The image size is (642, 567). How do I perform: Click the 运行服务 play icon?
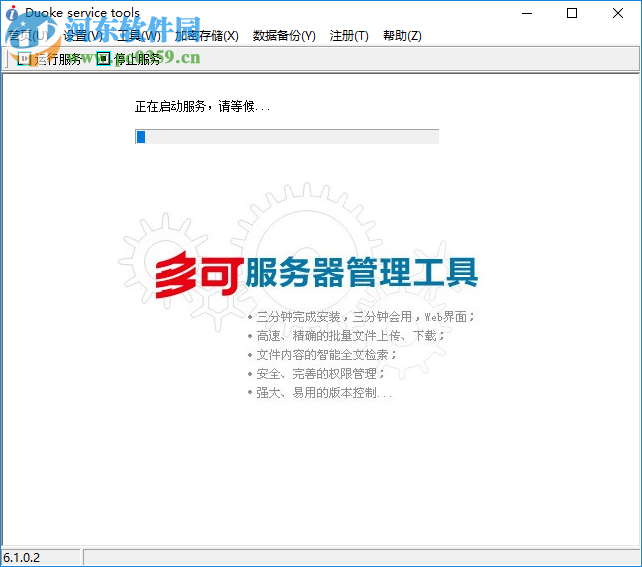click(x=24, y=59)
